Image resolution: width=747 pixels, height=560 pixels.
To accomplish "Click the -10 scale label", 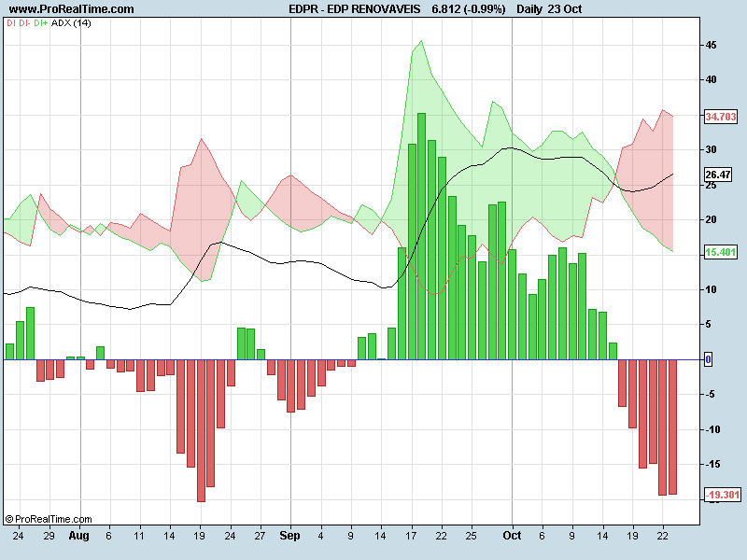I will pos(712,429).
